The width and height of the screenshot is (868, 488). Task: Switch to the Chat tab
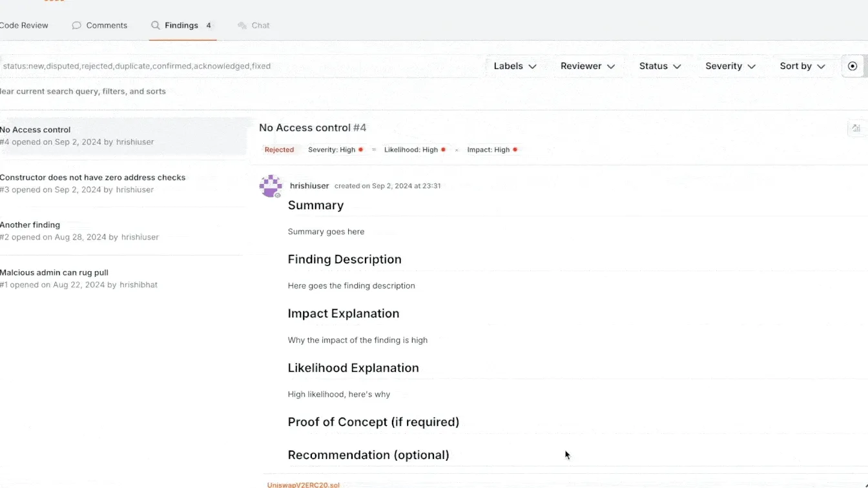pyautogui.click(x=261, y=26)
